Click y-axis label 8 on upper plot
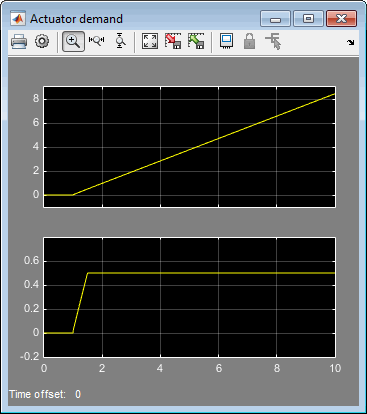367x414 pixels. 36,99
